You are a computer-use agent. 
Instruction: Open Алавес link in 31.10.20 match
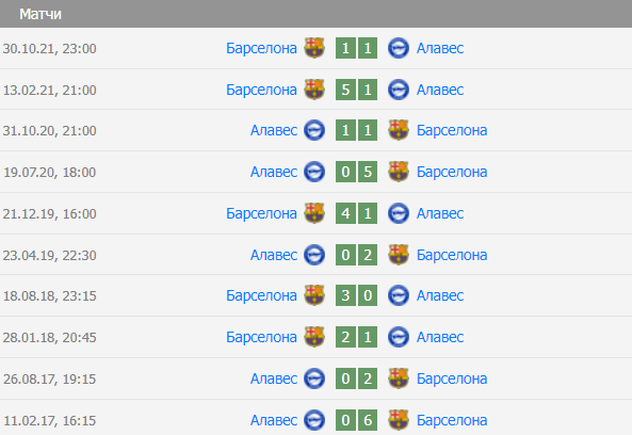tap(274, 130)
